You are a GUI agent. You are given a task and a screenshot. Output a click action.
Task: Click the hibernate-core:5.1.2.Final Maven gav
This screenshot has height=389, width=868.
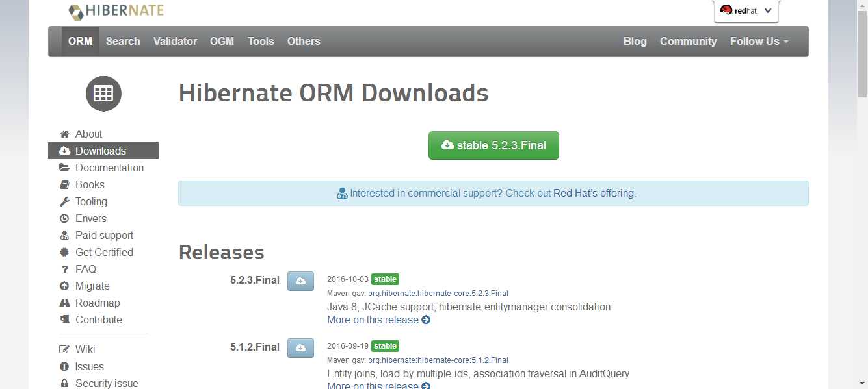click(438, 360)
